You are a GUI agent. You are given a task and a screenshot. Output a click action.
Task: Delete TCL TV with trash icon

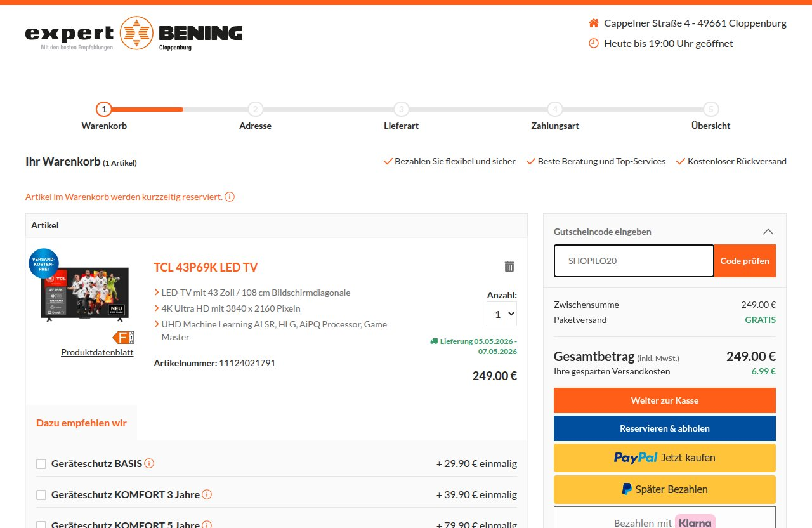pos(509,267)
